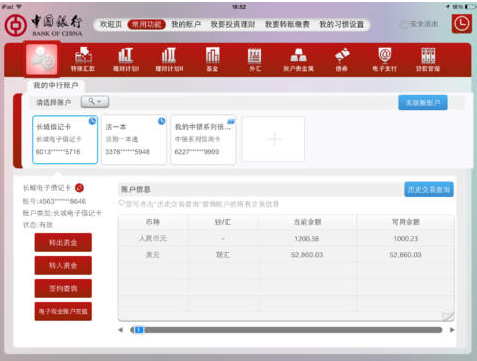
Task: Tap the blue card badge on 我的中银系列信 card
Action: coord(231,121)
